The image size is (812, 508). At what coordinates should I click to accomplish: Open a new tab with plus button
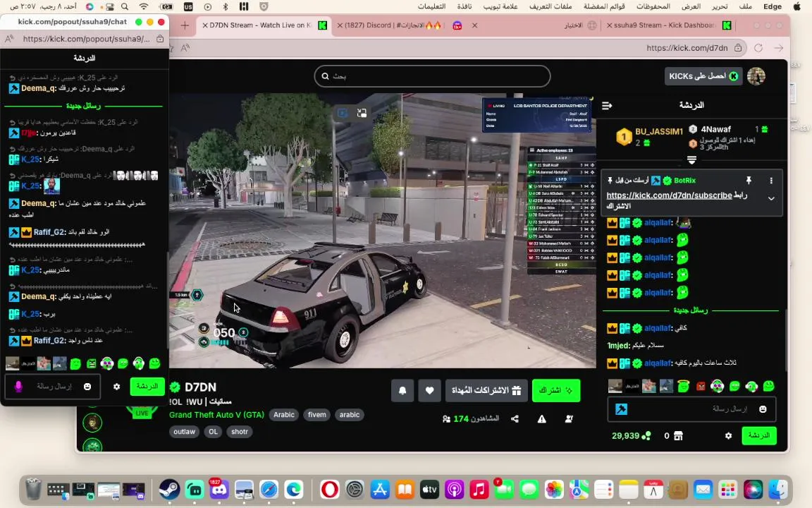(x=185, y=25)
